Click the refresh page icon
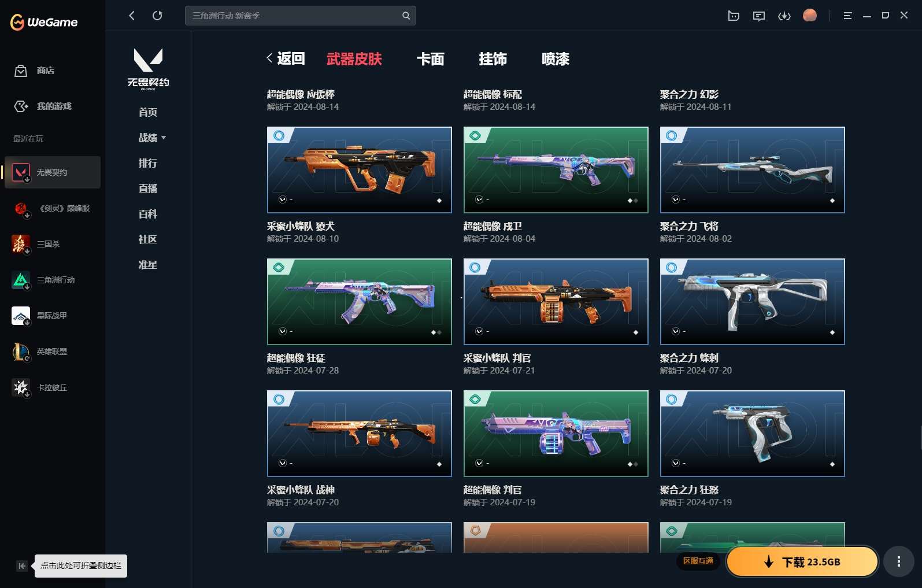Screen dimensions: 922x588 (157, 16)
